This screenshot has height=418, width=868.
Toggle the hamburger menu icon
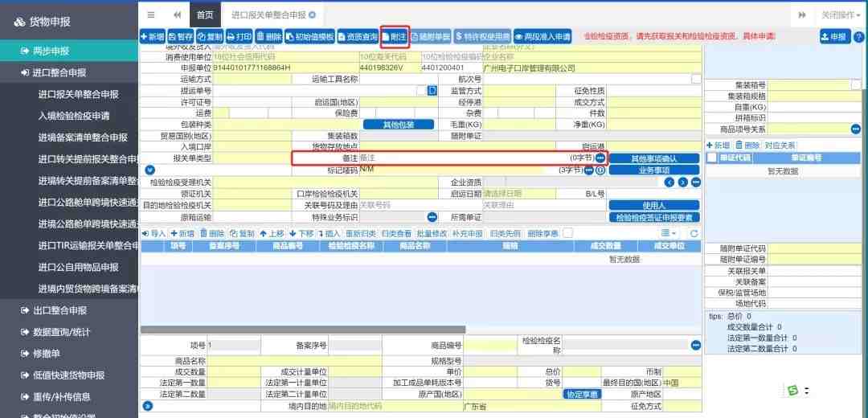coord(151,15)
